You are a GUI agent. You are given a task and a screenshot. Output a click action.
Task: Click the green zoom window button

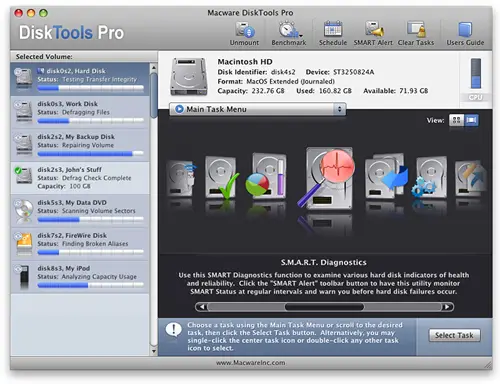tap(43, 13)
